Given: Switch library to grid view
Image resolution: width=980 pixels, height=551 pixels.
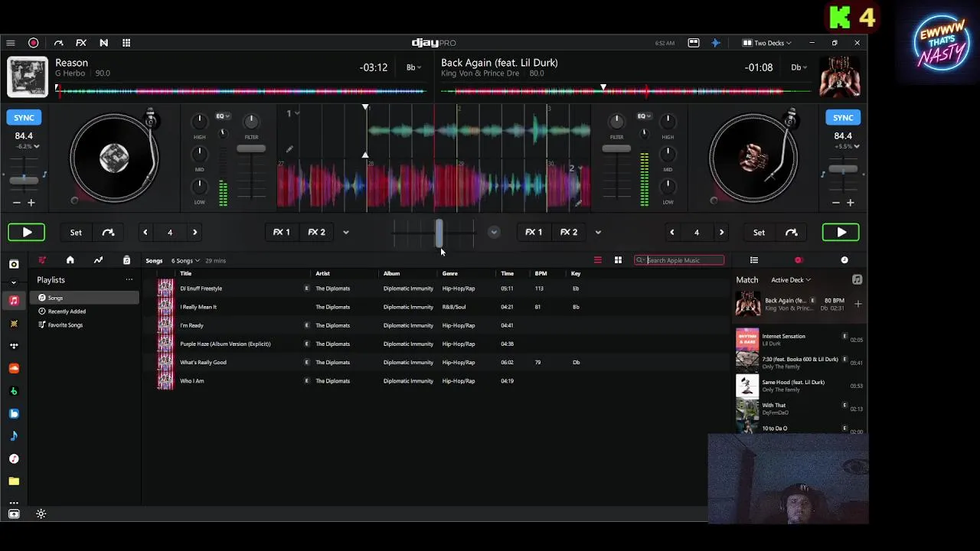Looking at the screenshot, I should 618,260.
